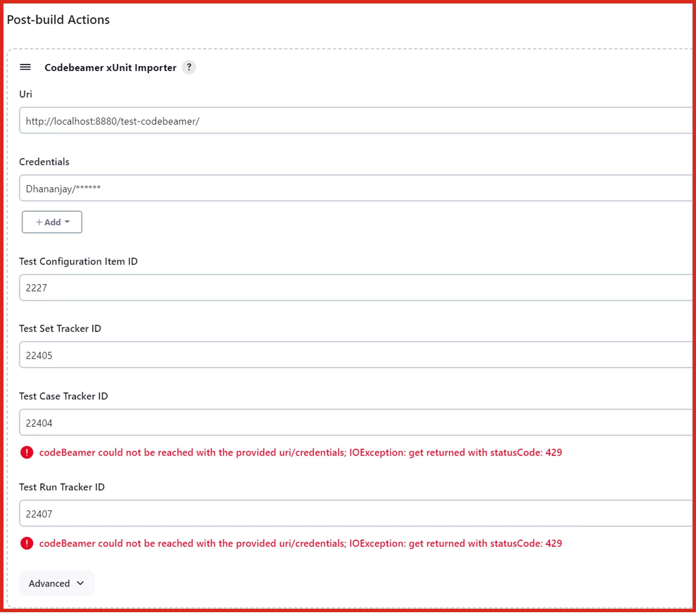Click the Codebeamer xUnit Importer title
696x616 pixels.
pyautogui.click(x=111, y=68)
